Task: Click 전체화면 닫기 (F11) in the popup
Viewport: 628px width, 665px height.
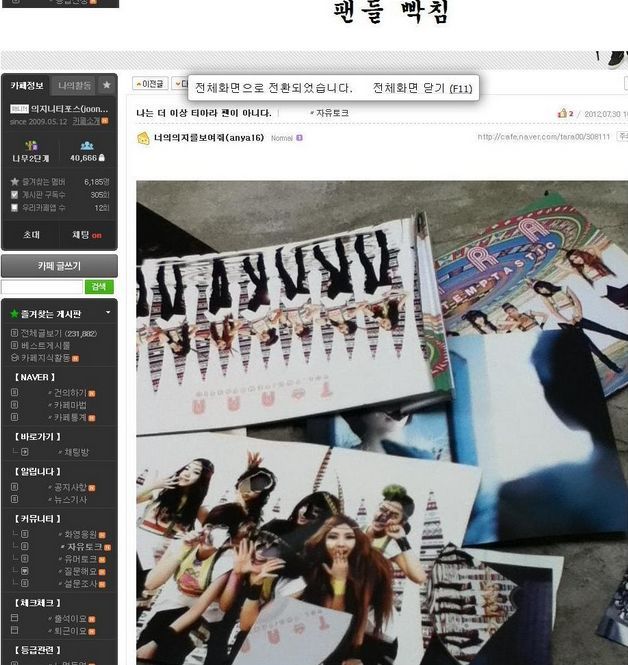Action: pyautogui.click(x=422, y=88)
